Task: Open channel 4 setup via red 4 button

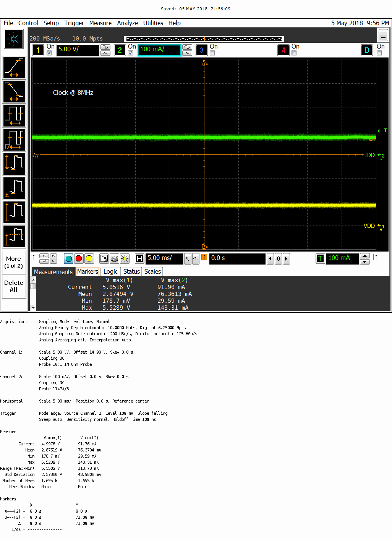Action: click(x=283, y=50)
